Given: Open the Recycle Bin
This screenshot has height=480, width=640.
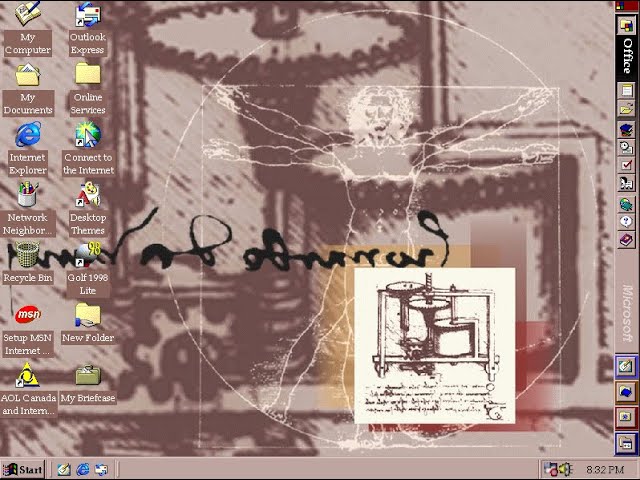Looking at the screenshot, I should pos(27,254).
